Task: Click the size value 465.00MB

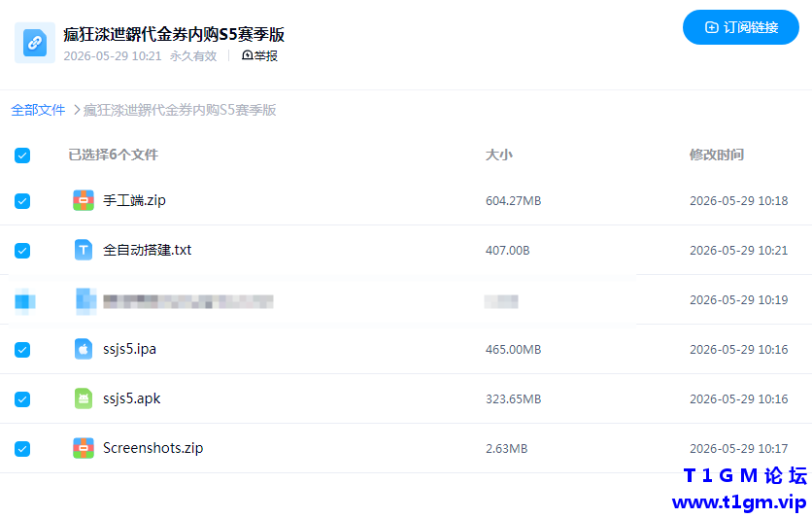Action: (x=513, y=350)
